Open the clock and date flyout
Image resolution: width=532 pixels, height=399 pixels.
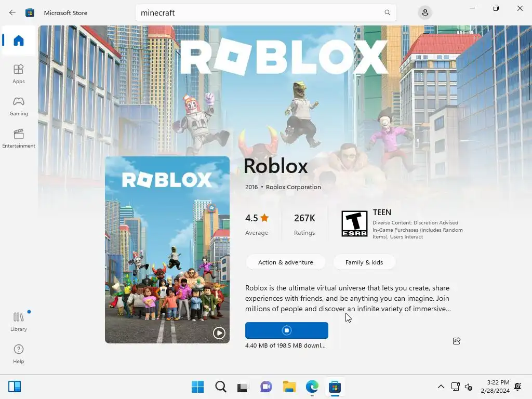point(495,387)
